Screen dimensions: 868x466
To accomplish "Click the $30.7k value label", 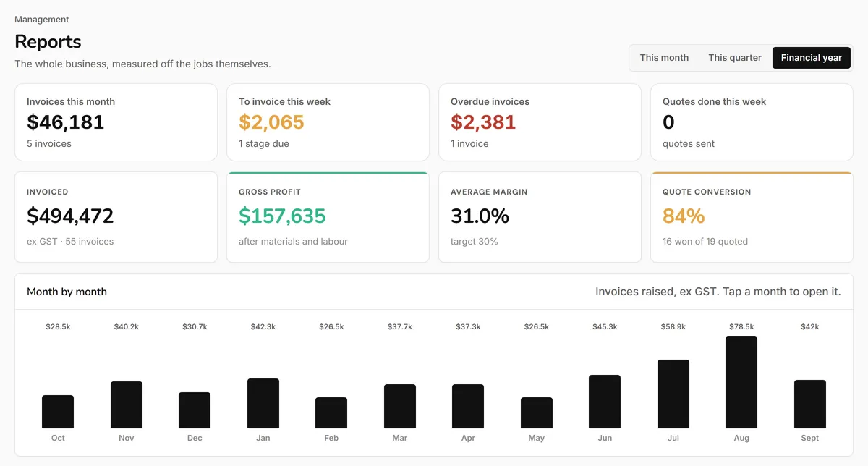I will [195, 327].
